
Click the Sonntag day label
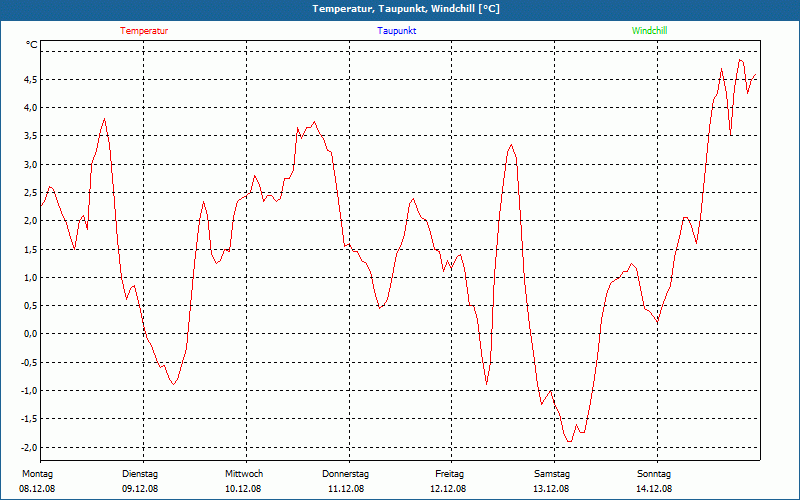click(x=654, y=474)
